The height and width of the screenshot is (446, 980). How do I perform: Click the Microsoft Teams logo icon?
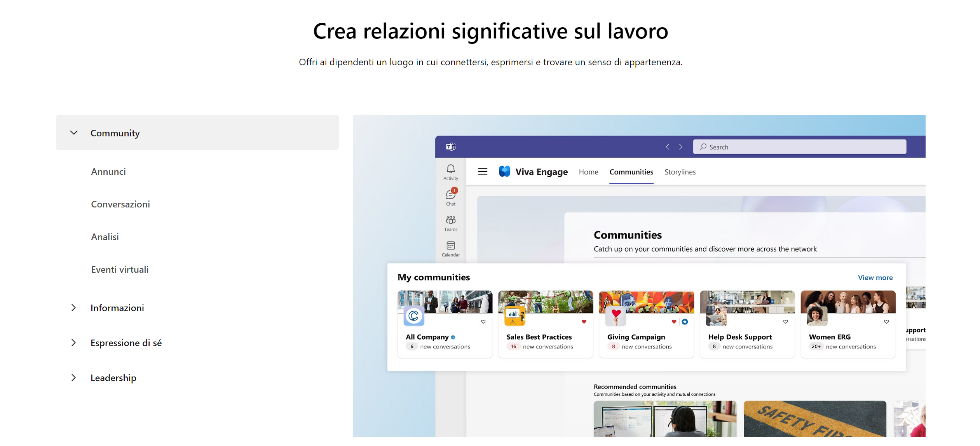450,147
